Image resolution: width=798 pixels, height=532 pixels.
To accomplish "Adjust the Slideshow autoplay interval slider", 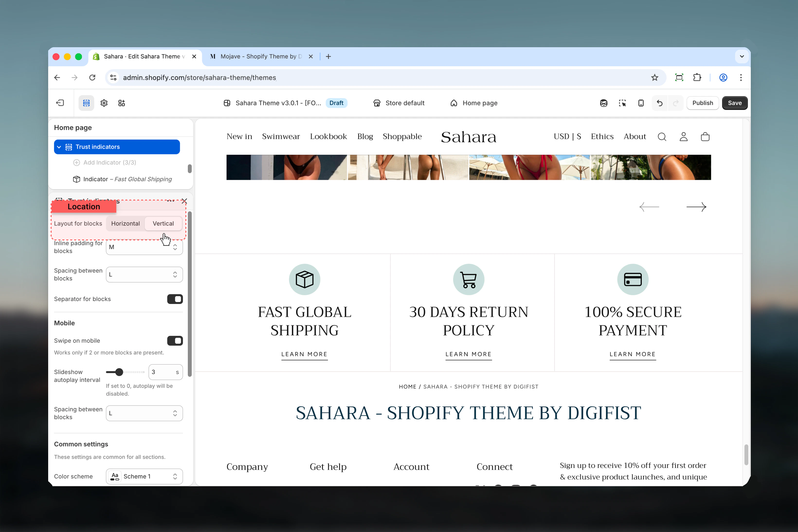I will click(x=119, y=372).
